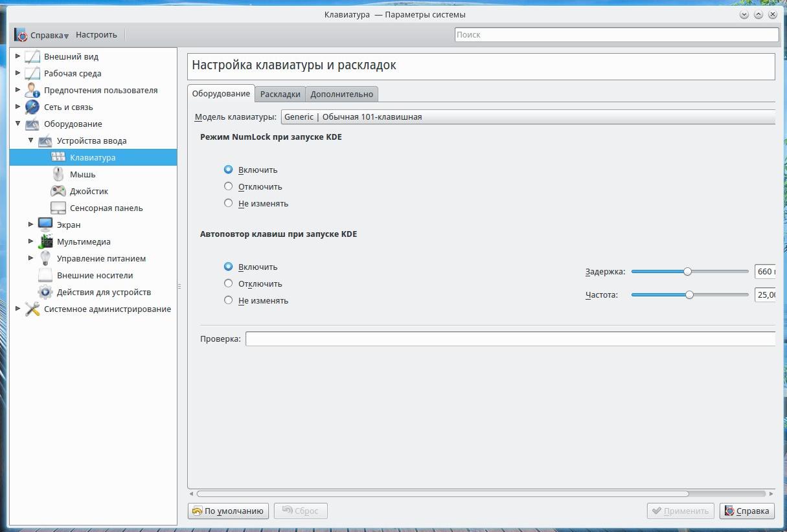The image size is (787, 532).
Task: Select the Сенсорная панель tree label
Action: coord(106,208)
